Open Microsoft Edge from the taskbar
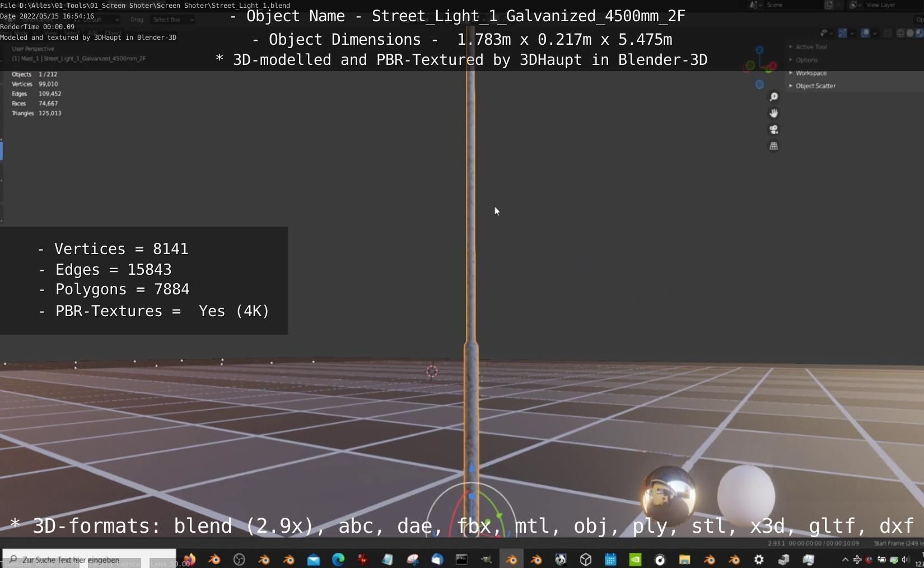The image size is (924, 568). (x=338, y=559)
